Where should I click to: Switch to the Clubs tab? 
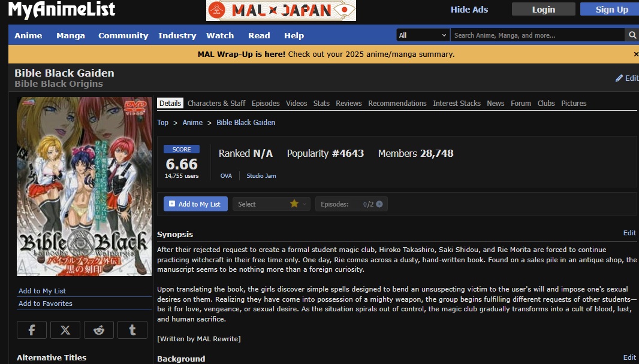546,104
